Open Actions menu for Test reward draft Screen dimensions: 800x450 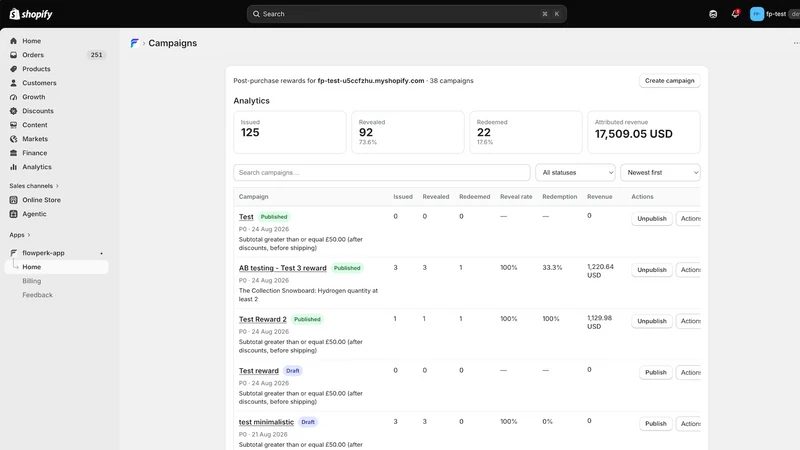689,372
